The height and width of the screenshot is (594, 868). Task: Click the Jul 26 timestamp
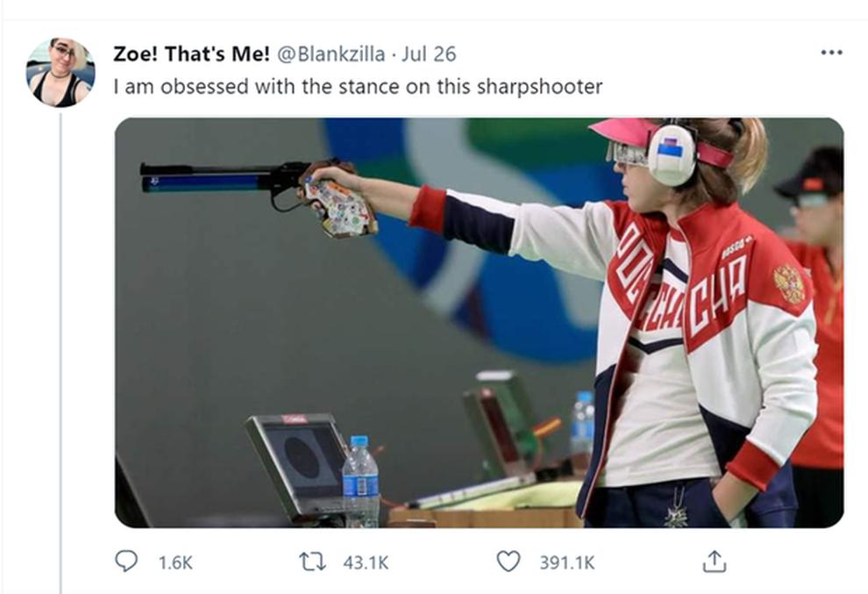pos(429,54)
